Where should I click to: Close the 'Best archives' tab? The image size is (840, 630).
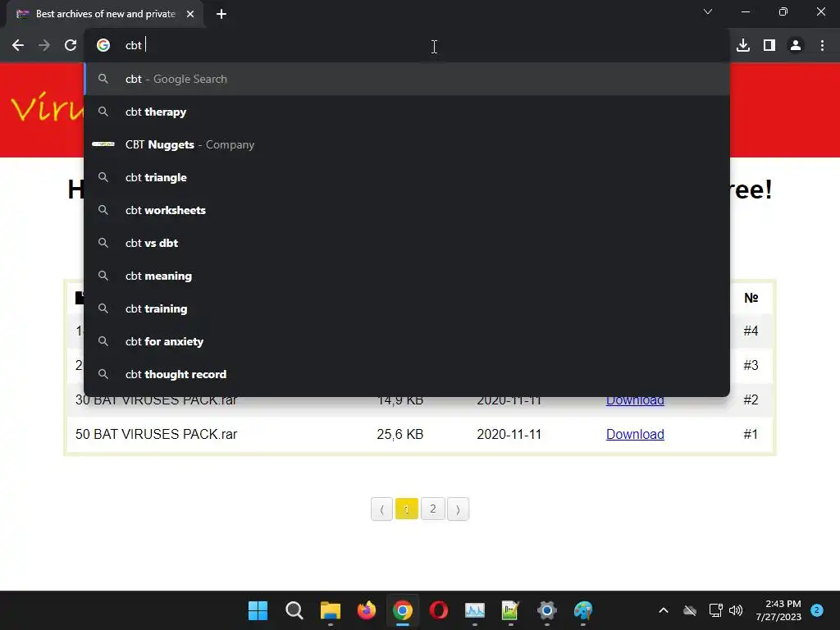point(190,14)
